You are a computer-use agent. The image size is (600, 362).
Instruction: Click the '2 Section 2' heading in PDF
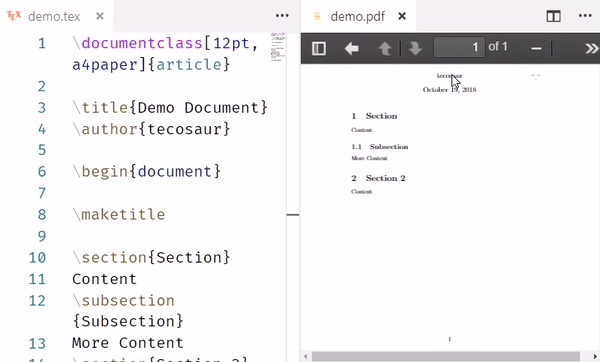(378, 178)
